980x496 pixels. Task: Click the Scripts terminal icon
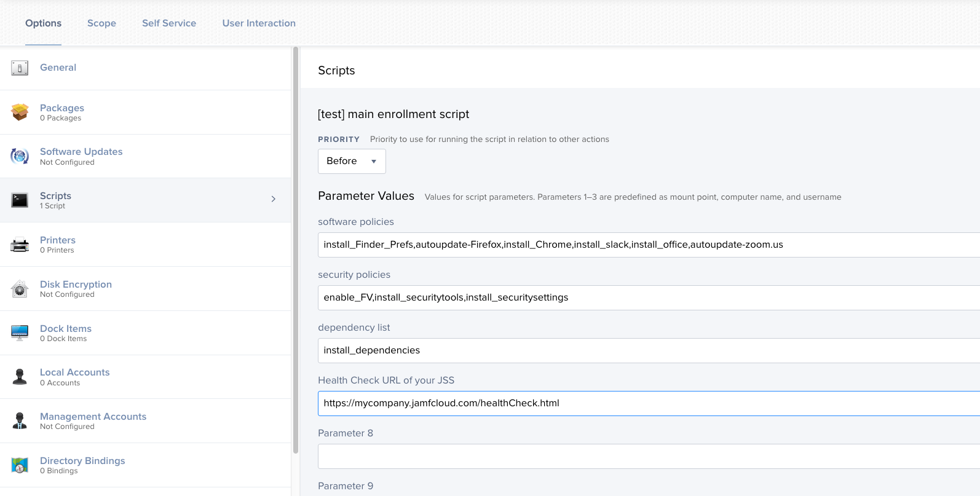click(x=20, y=200)
